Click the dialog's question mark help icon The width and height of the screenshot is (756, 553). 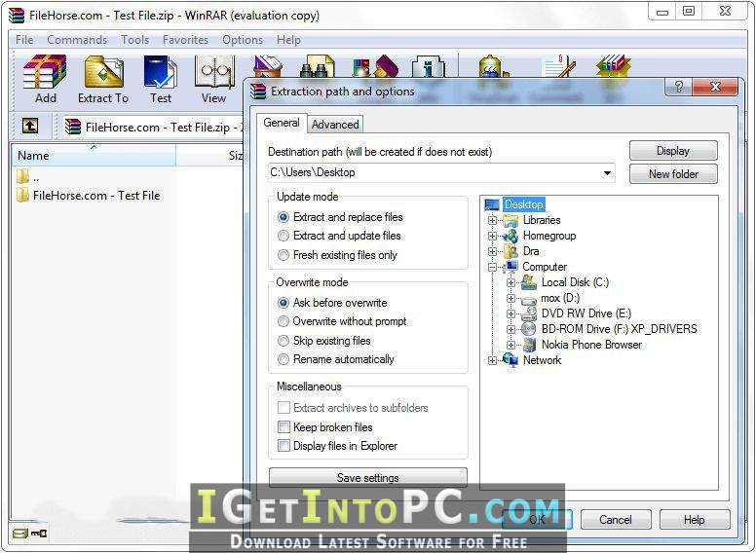coord(679,87)
